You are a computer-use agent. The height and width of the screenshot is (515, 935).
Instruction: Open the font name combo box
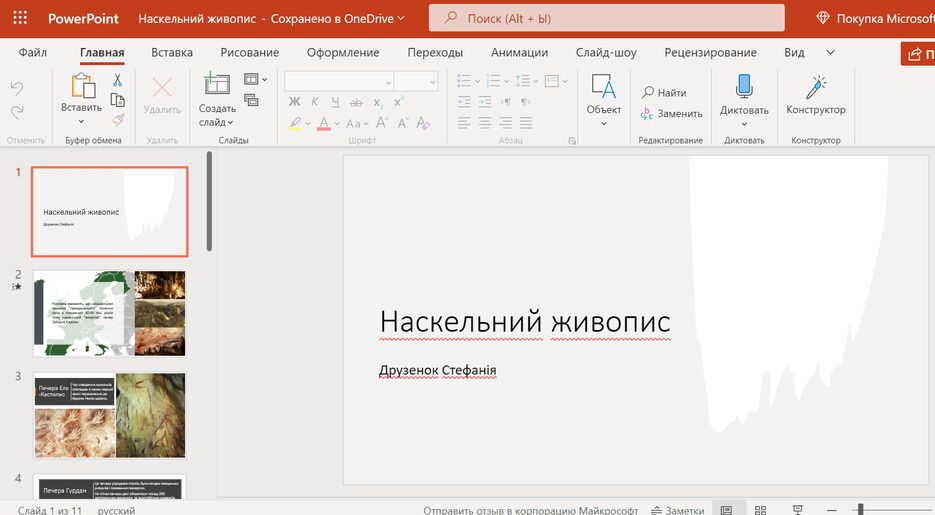(x=339, y=81)
